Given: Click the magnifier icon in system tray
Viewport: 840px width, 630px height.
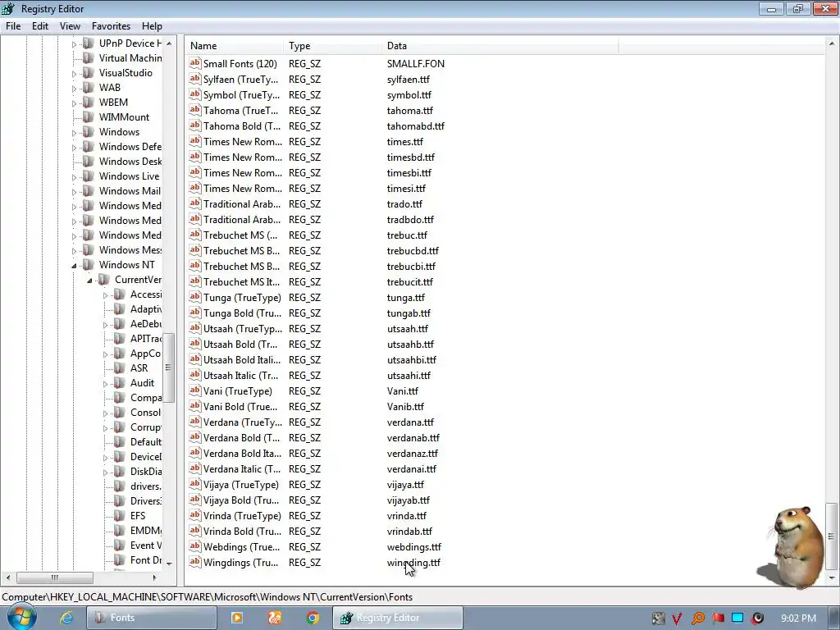Looking at the screenshot, I should (697, 619).
